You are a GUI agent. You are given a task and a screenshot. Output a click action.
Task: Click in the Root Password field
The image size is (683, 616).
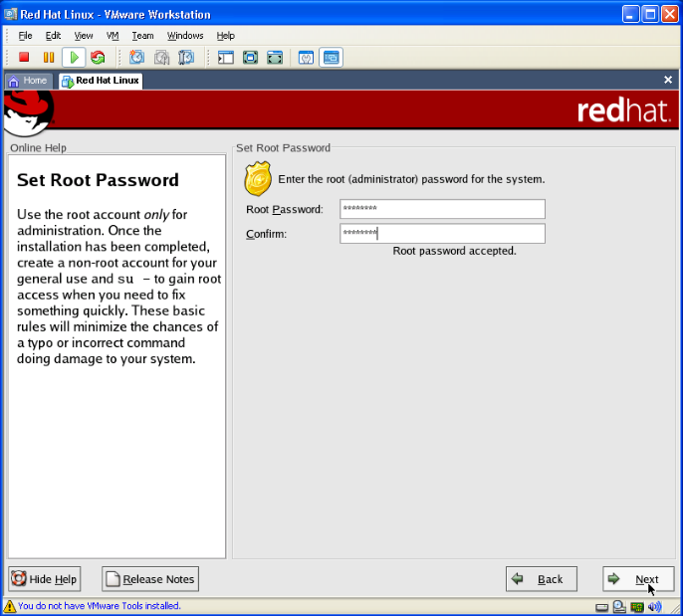click(442, 209)
